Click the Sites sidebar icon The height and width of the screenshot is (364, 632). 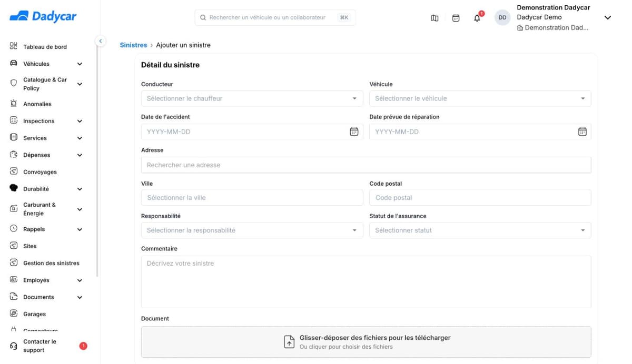click(x=14, y=246)
